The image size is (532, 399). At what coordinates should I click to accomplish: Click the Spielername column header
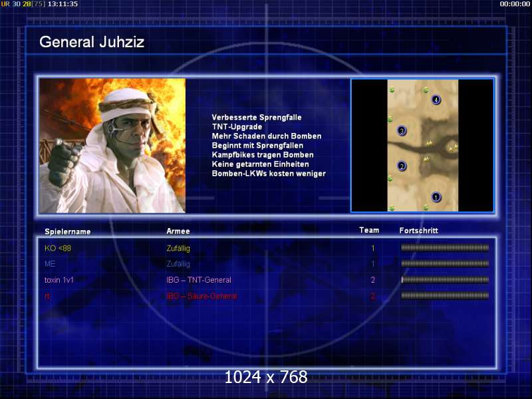68,231
